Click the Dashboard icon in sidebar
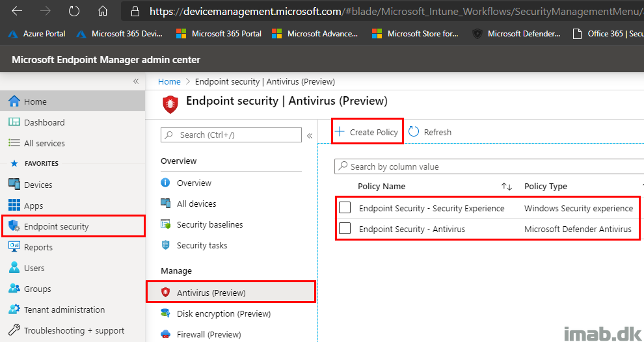 pos(14,122)
